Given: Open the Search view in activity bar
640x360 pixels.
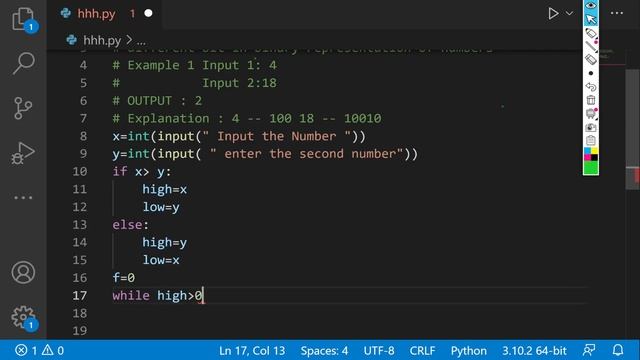Looking at the screenshot, I should [x=23, y=63].
